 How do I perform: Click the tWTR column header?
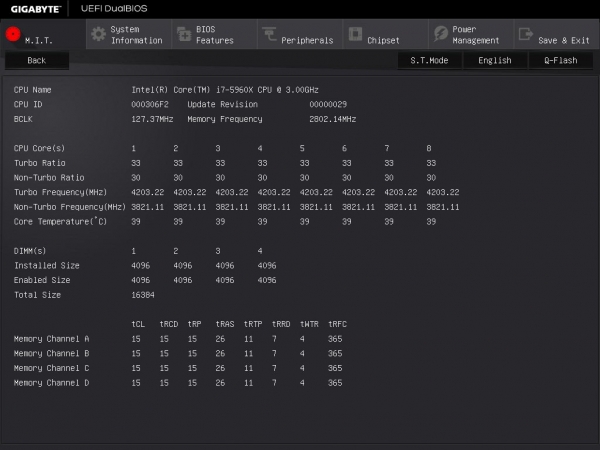click(309, 324)
